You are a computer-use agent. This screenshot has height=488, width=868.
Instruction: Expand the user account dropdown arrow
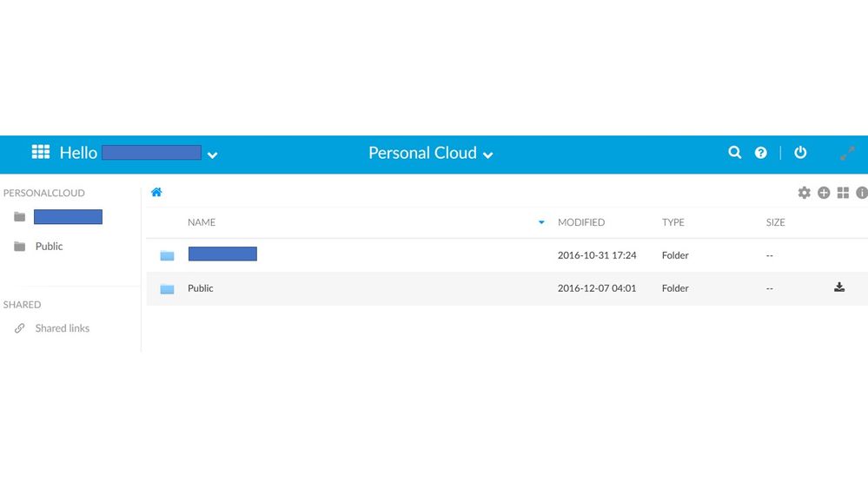pyautogui.click(x=213, y=155)
